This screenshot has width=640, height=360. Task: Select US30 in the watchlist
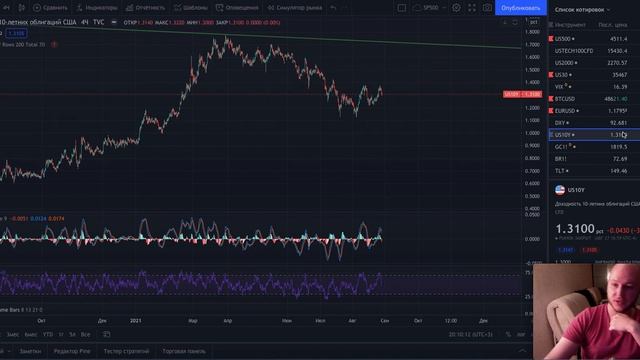pyautogui.click(x=594, y=75)
